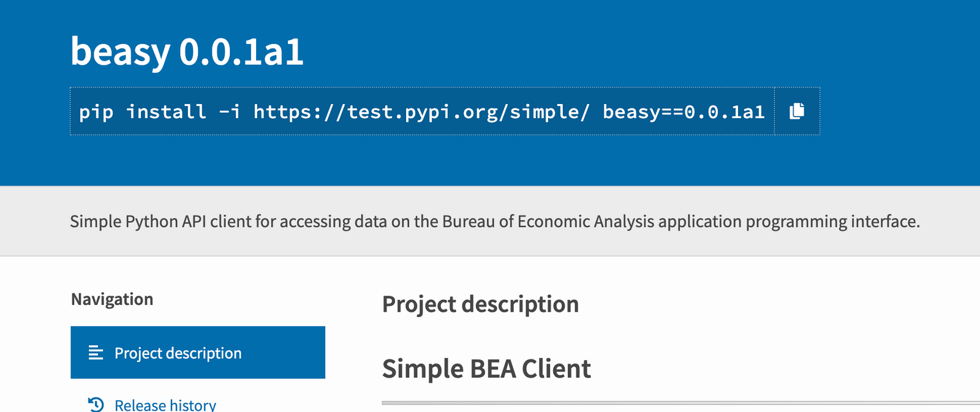Click beasy==0.0.1a1 in the install command
The image size is (980, 412).
[684, 112]
